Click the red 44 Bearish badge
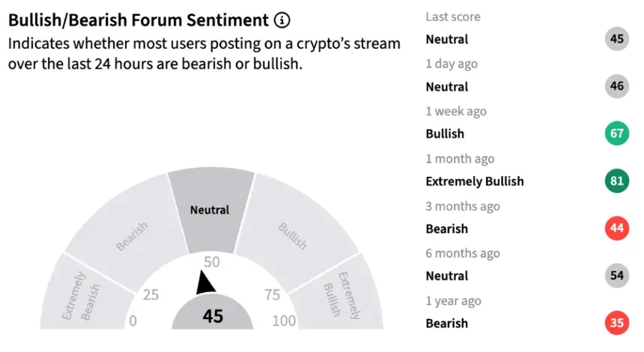The image size is (644, 352). (x=616, y=228)
